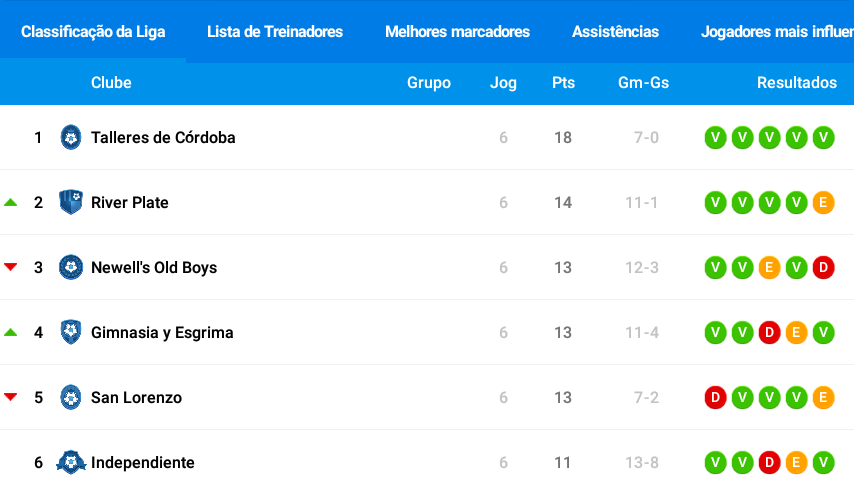
Task: Click Gimnasia y Esgrima's green up-arrow indicator
Action: (11, 332)
